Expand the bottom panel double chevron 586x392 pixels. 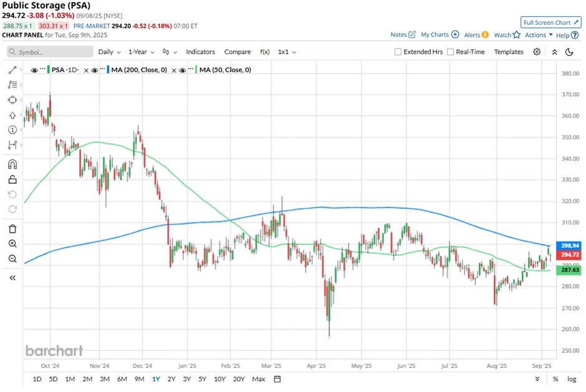(537, 378)
